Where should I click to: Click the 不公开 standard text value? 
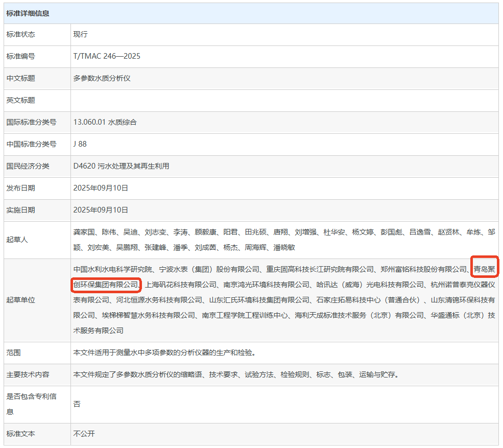click(x=84, y=434)
